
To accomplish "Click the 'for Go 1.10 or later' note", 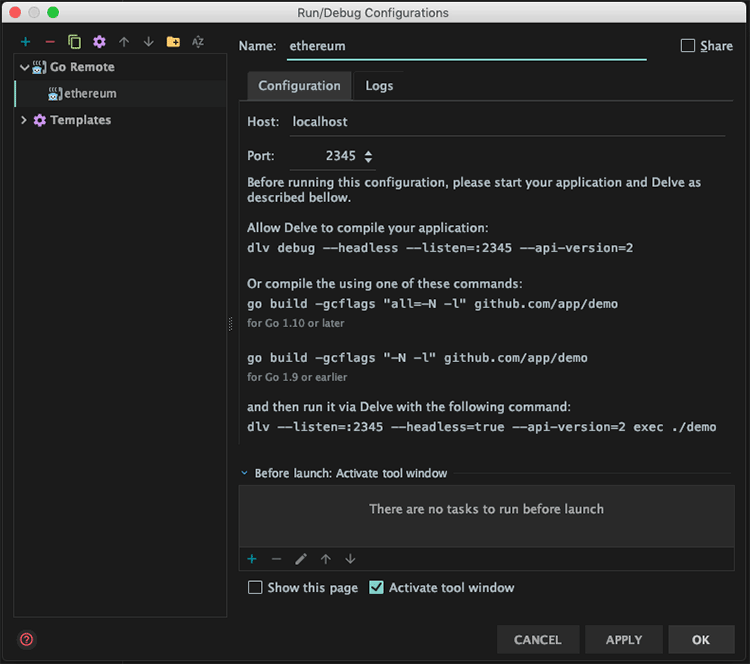I will point(296,323).
